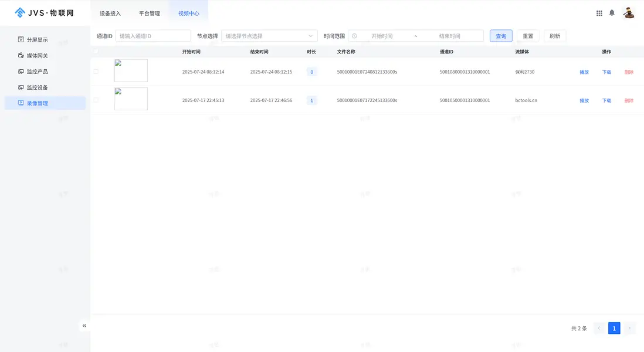The width and height of the screenshot is (644, 352).
Task: Check the 2025-07-17 22:45:13 recording row
Action: [x=96, y=100]
